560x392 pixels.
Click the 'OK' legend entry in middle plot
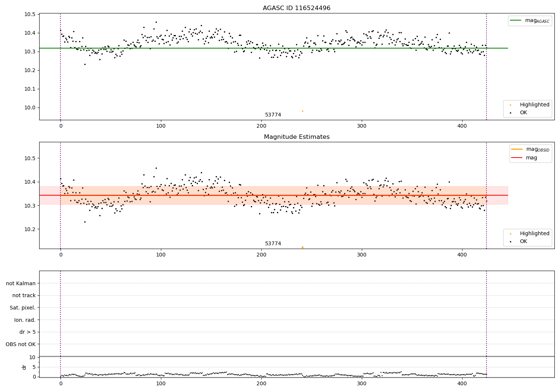[519, 241]
